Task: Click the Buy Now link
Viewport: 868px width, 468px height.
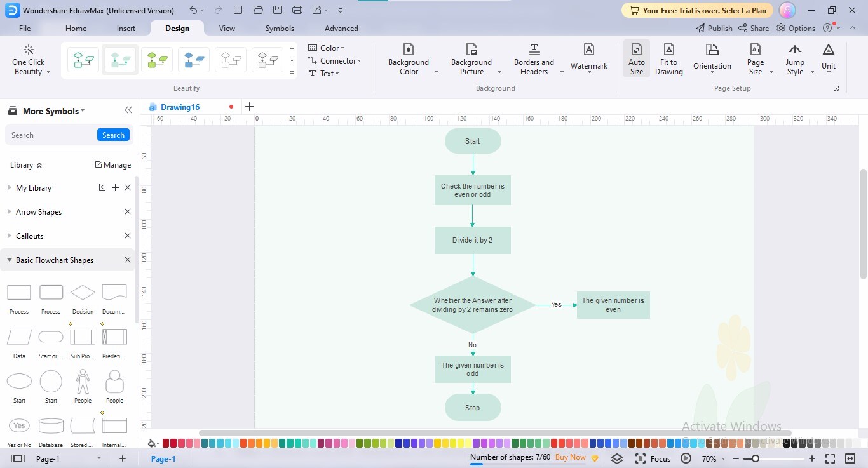Action: tap(570, 457)
